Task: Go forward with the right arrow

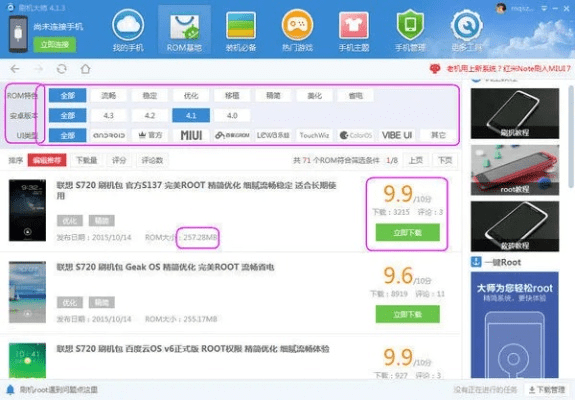Action: [38, 69]
